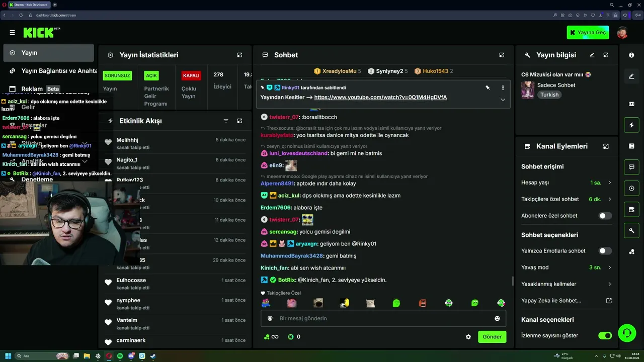Open the Windows Start menu
The width and height of the screenshot is (644, 362).
tap(8, 356)
